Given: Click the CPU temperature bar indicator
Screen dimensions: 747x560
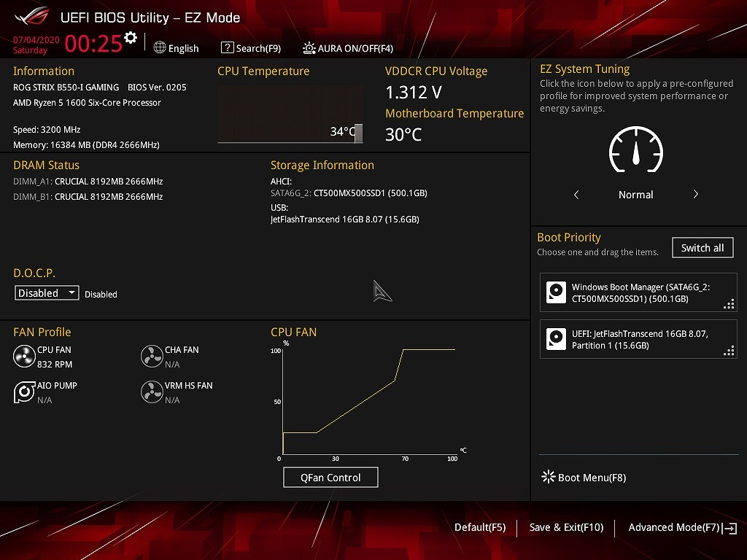Looking at the screenshot, I should 359,133.
